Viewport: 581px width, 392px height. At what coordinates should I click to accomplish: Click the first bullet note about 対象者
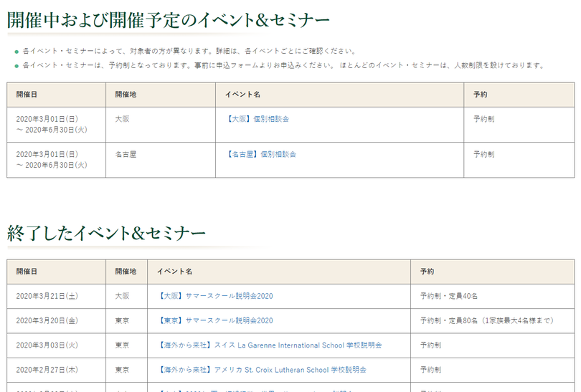[x=189, y=52]
